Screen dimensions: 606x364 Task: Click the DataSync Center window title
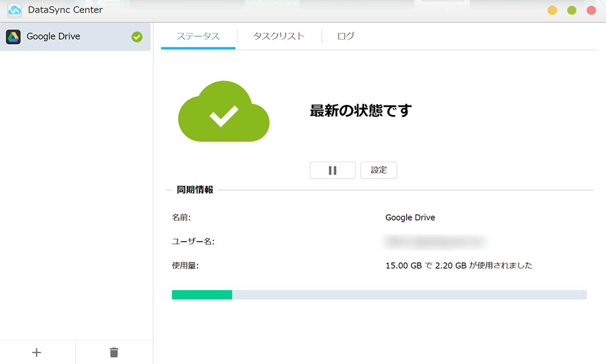point(65,10)
